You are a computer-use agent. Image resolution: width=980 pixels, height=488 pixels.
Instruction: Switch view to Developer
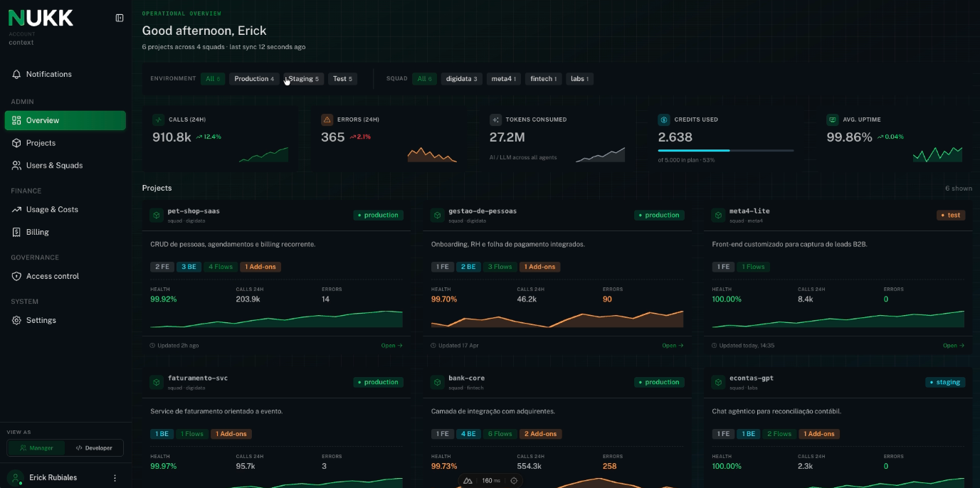point(94,447)
